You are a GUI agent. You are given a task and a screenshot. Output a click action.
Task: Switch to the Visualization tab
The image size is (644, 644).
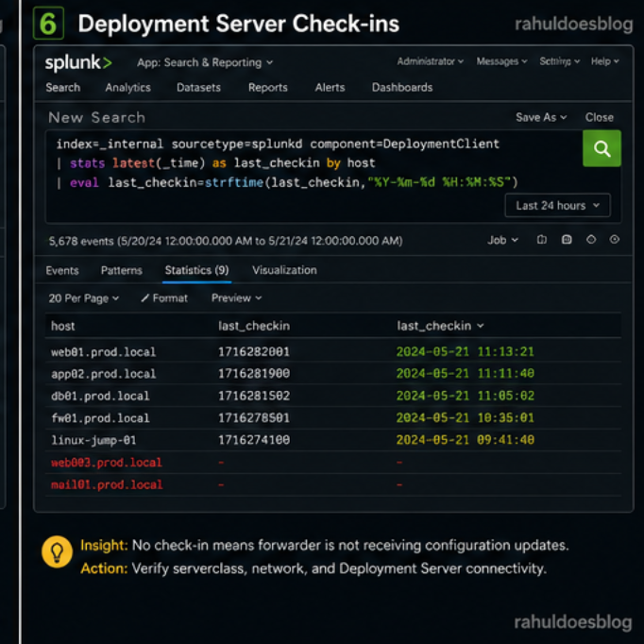[284, 270]
